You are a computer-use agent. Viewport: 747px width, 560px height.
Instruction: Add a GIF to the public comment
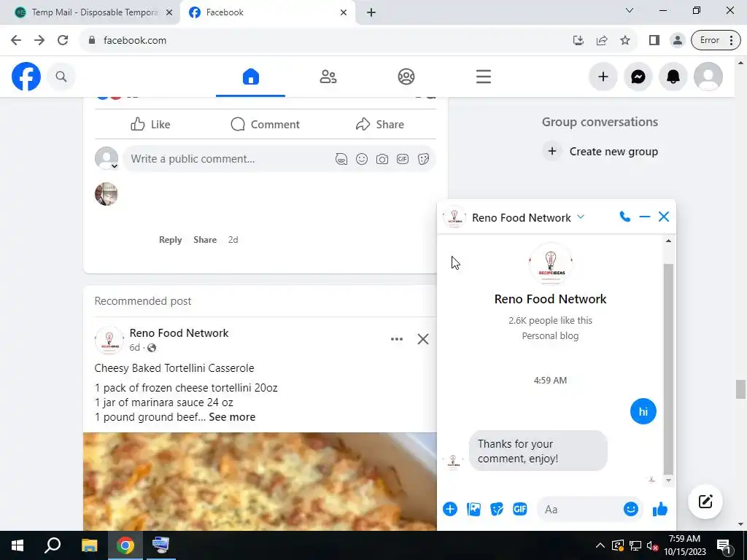click(x=403, y=159)
